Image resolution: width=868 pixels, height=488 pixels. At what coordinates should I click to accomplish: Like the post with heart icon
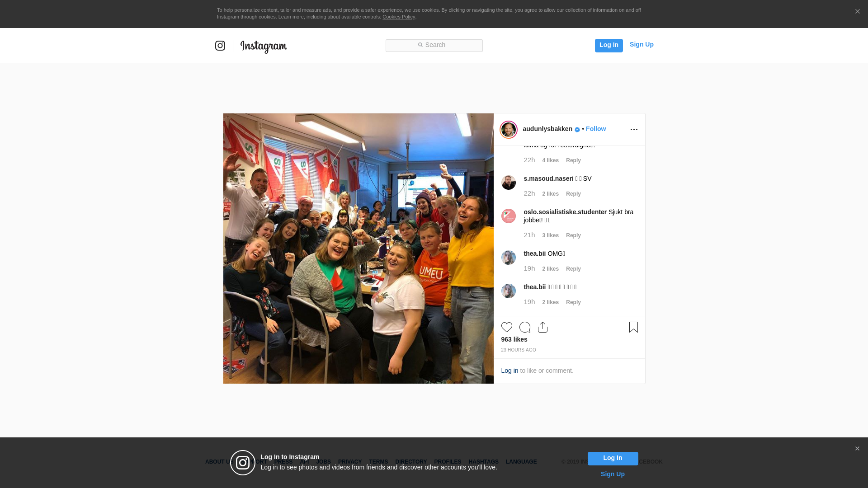pos(507,327)
